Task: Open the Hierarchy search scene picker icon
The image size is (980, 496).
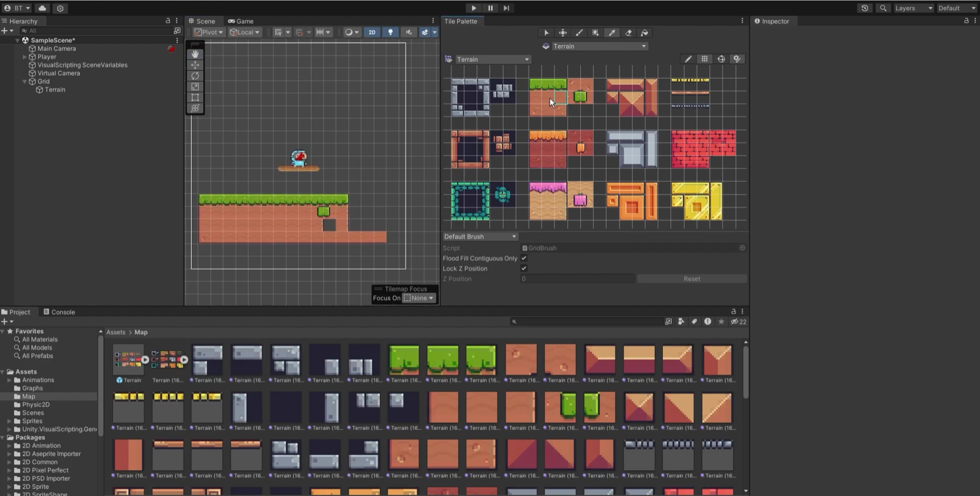Action: pyautogui.click(x=177, y=30)
